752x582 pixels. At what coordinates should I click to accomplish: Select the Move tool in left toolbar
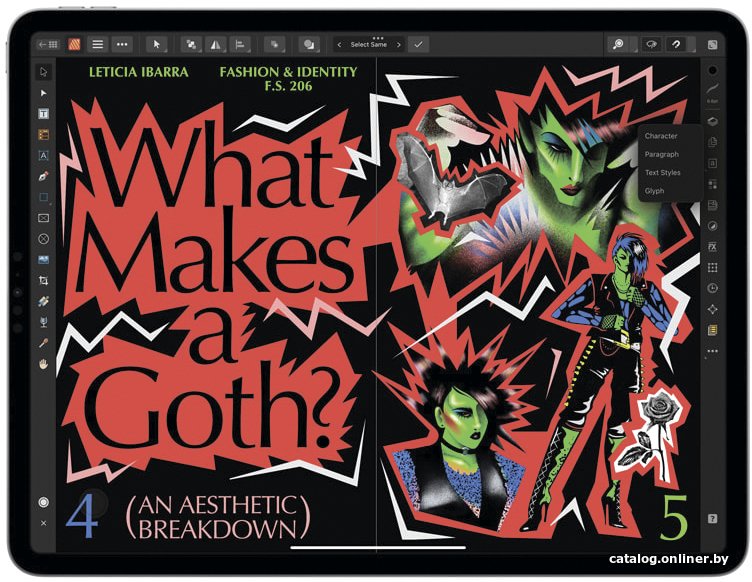point(43,72)
